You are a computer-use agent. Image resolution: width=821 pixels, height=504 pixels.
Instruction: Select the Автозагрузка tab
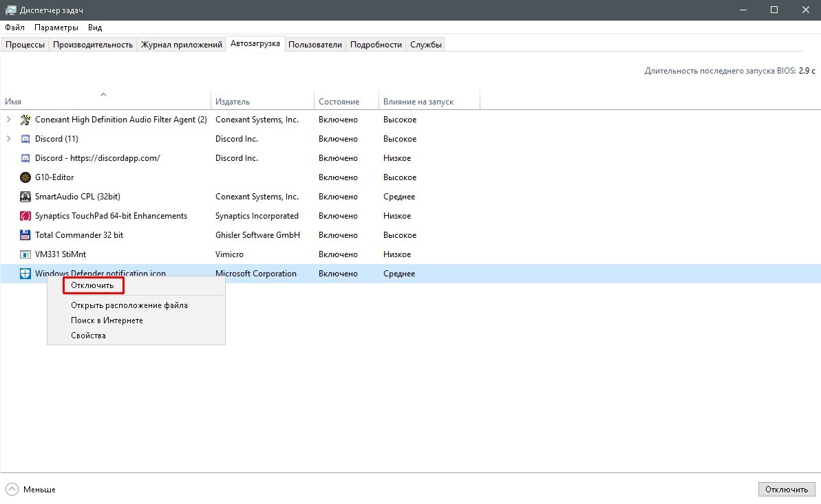(x=255, y=43)
